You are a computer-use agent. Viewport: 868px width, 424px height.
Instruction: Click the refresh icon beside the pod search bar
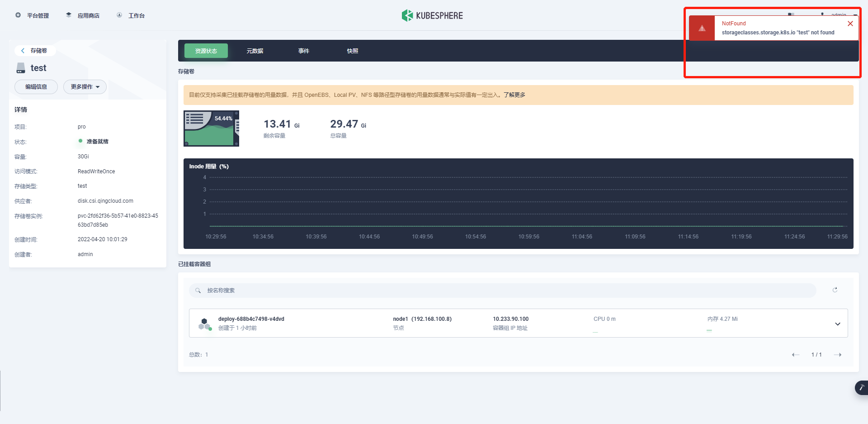[835, 290]
